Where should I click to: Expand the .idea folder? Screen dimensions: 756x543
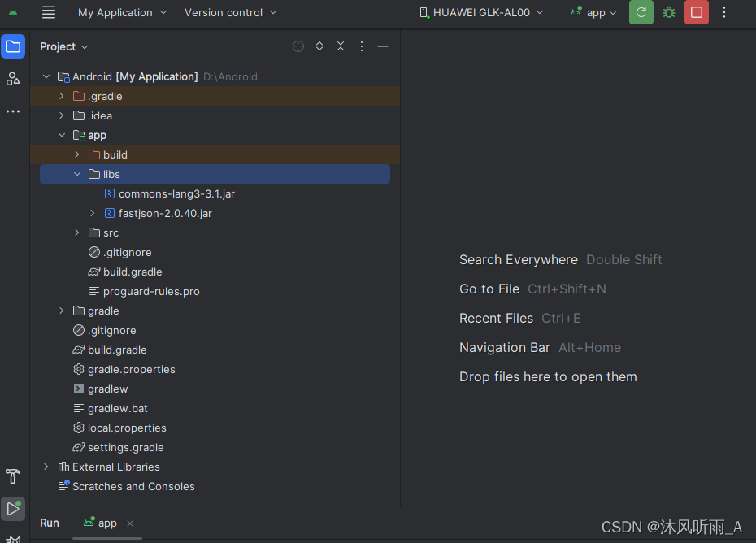click(62, 115)
